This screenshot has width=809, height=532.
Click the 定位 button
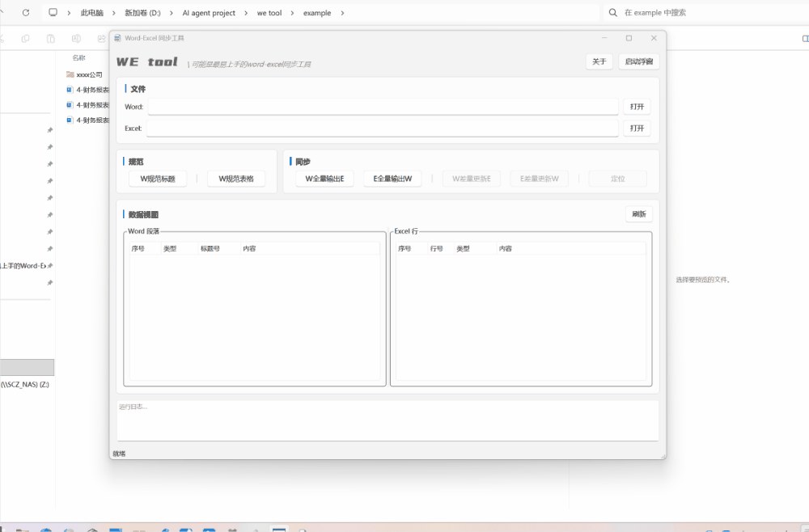click(617, 179)
